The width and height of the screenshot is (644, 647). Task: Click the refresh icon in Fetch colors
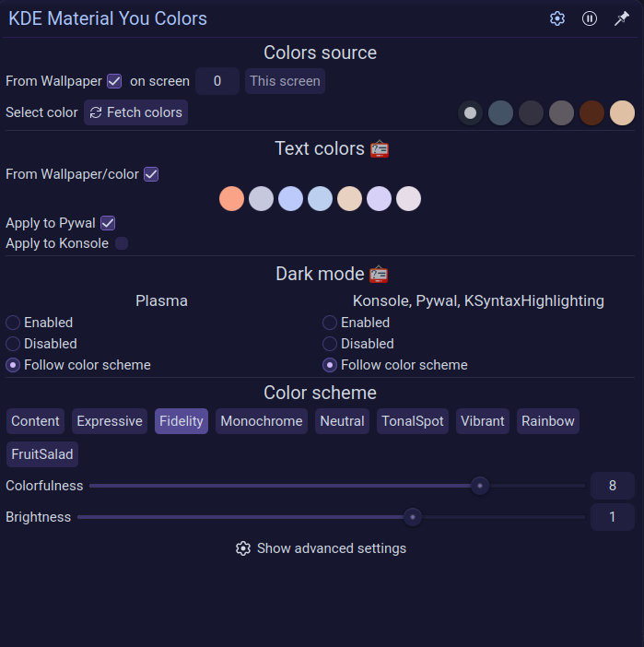coord(96,112)
